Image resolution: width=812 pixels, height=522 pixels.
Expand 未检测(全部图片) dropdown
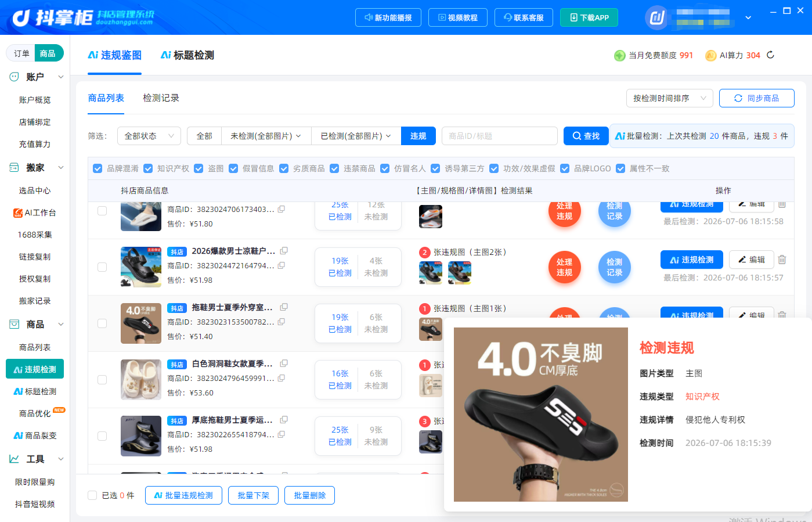click(x=266, y=136)
